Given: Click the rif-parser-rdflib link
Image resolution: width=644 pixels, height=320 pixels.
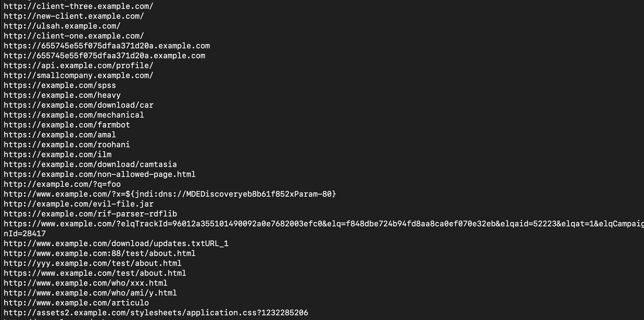Looking at the screenshot, I should pos(90,214).
